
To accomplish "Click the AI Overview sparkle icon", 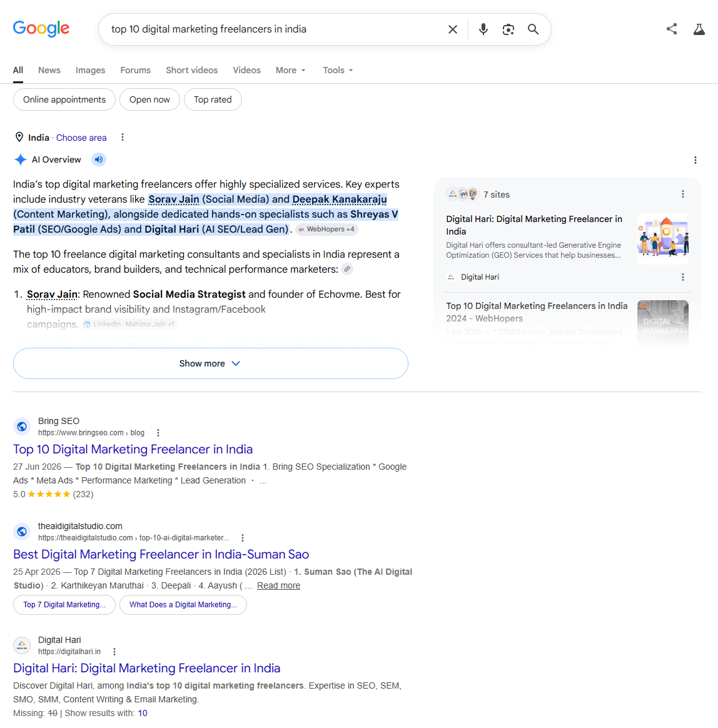I will pyautogui.click(x=21, y=159).
